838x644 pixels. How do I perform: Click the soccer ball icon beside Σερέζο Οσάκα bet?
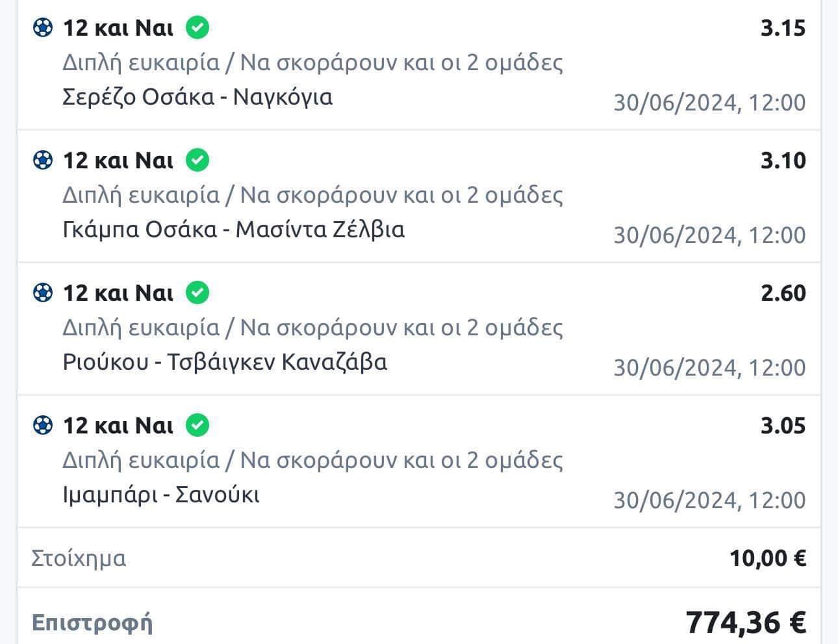click(42, 28)
